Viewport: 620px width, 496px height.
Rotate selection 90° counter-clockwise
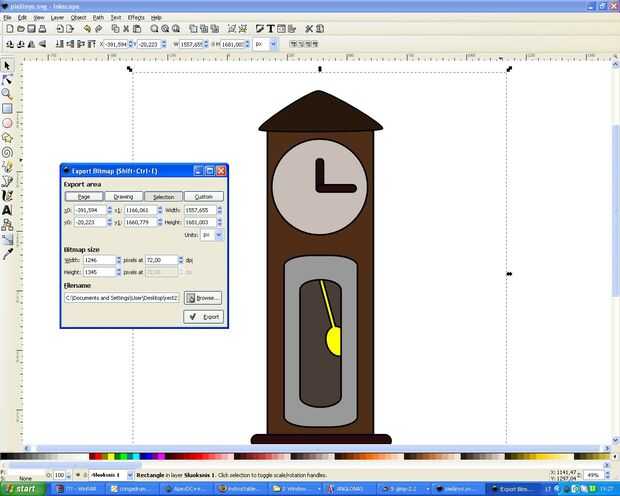tap(10, 44)
